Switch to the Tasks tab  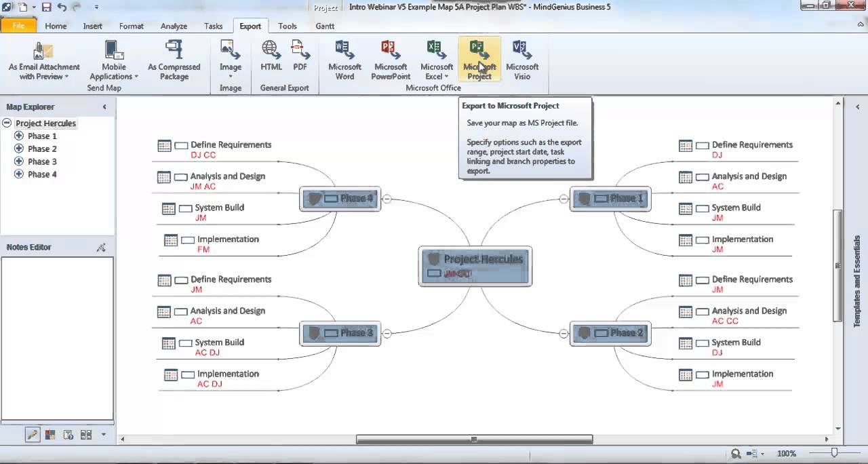pos(213,26)
